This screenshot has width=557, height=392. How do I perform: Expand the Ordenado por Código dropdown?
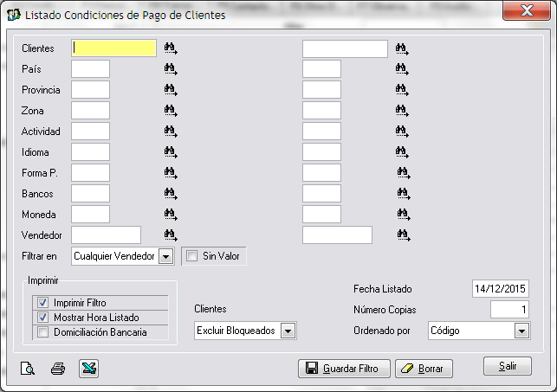[521, 331]
